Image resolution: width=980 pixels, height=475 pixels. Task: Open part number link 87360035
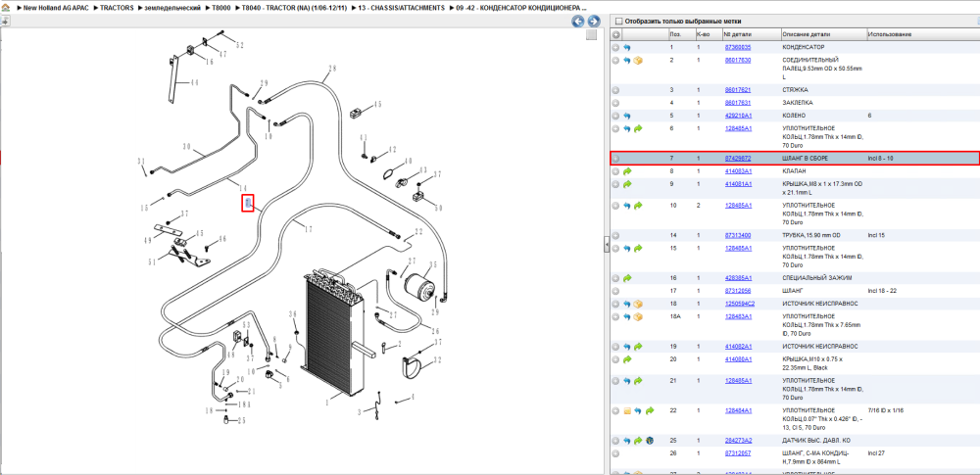click(738, 47)
